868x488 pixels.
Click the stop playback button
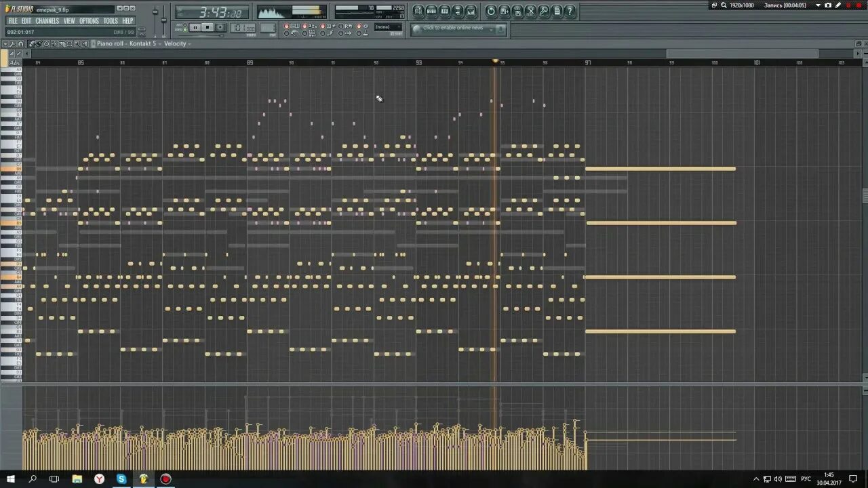coord(208,27)
